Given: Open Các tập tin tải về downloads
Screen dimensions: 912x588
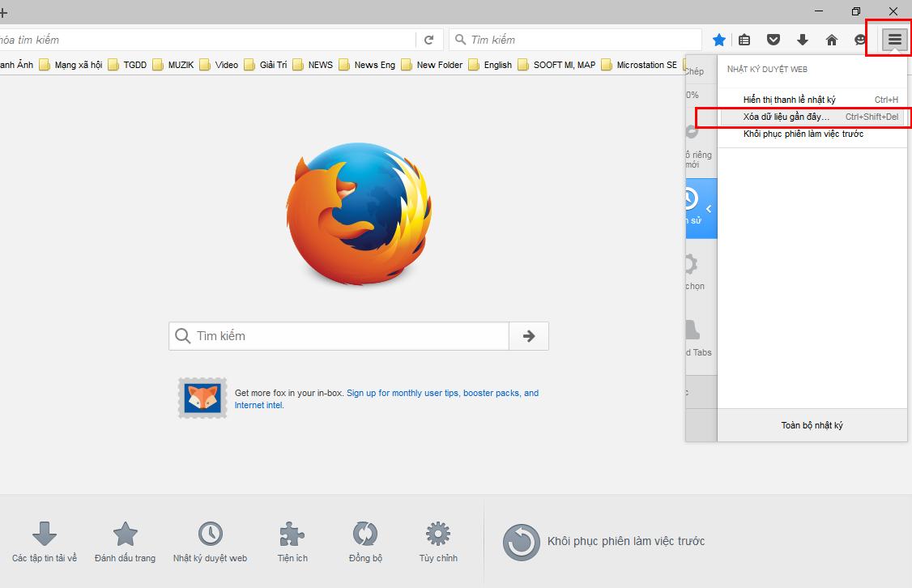Looking at the screenshot, I should 45,542.
